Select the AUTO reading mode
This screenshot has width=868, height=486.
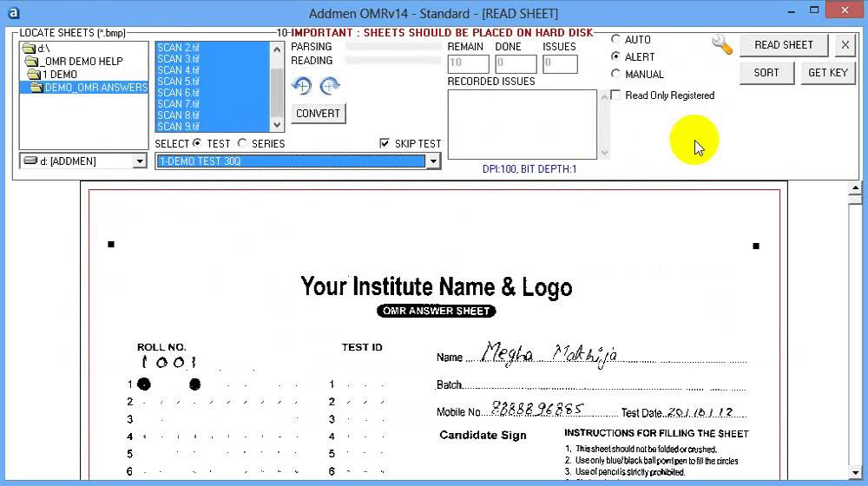click(615, 39)
